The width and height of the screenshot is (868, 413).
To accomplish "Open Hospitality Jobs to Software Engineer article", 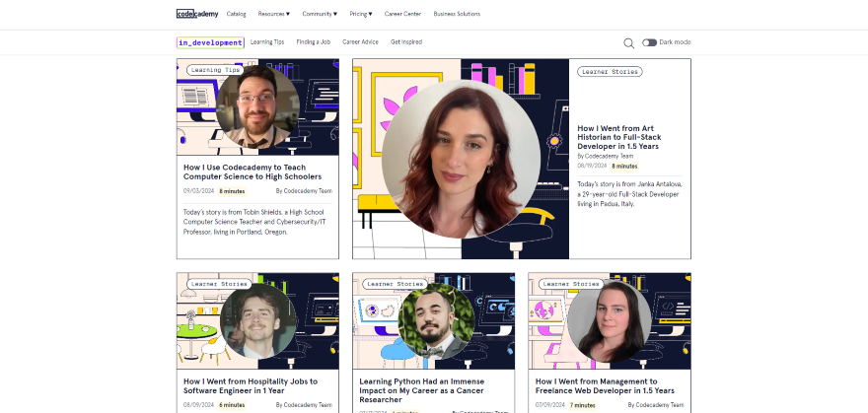I will 251,386.
